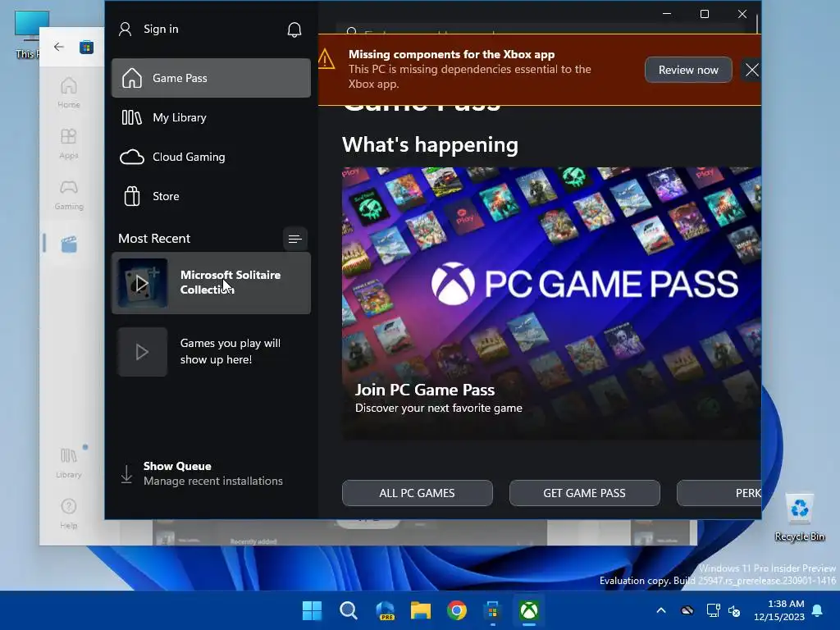Screen dimensions: 840x630
Task: Open Store in Xbox sidebar
Action: coord(211,196)
